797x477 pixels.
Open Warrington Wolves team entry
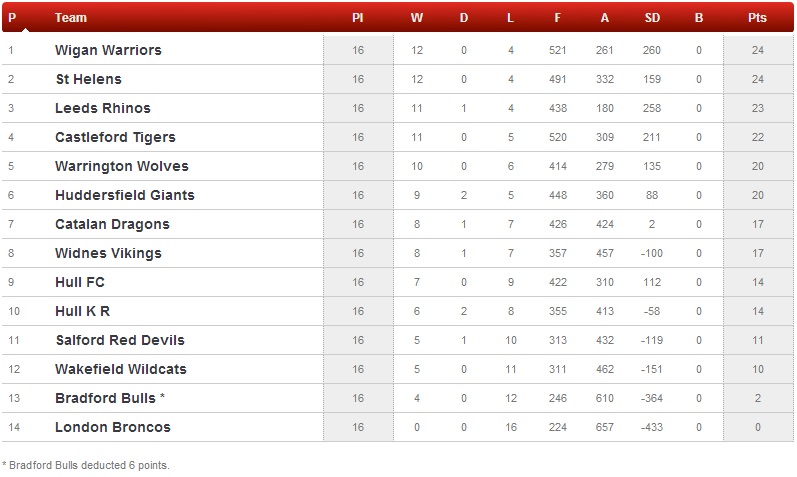[x=121, y=166]
